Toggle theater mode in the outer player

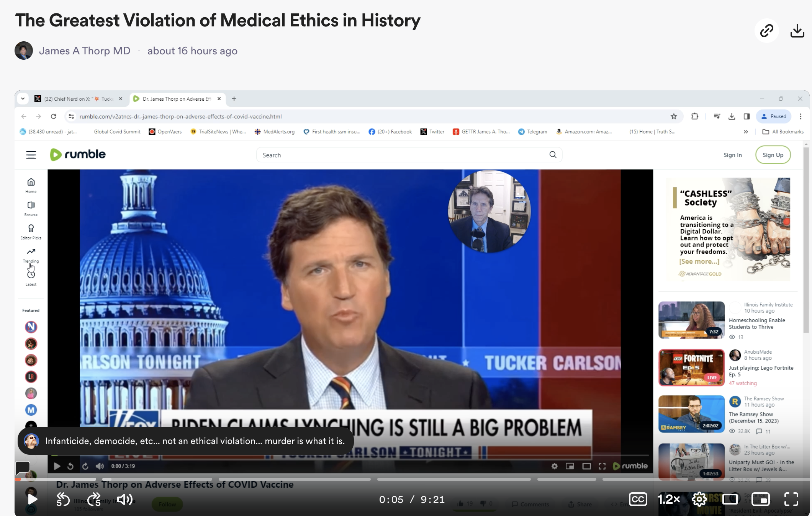[730, 499]
